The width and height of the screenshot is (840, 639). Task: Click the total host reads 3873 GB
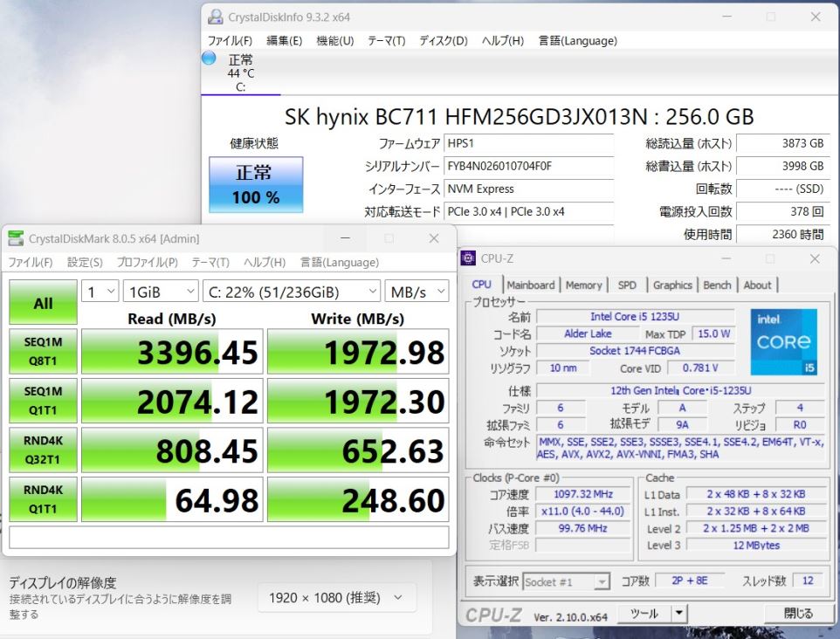point(782,143)
